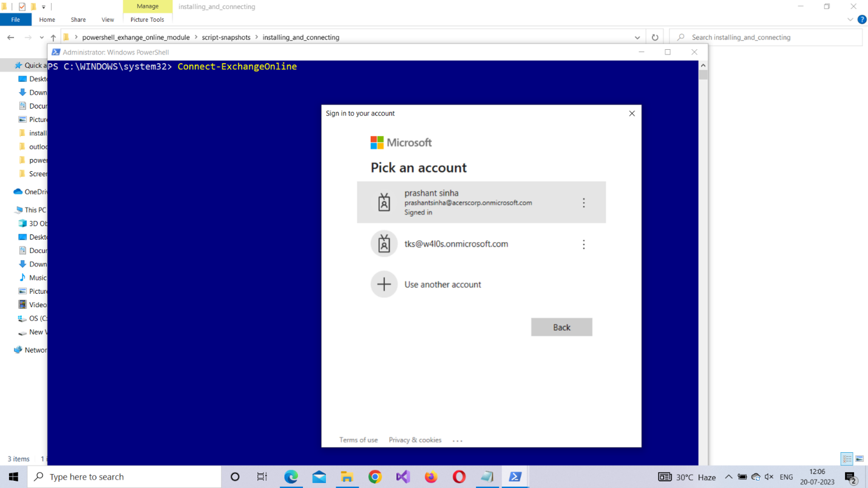The width and height of the screenshot is (868, 488).
Task: Click powershell_exhange_online_module in breadcrumb path
Action: tap(136, 37)
